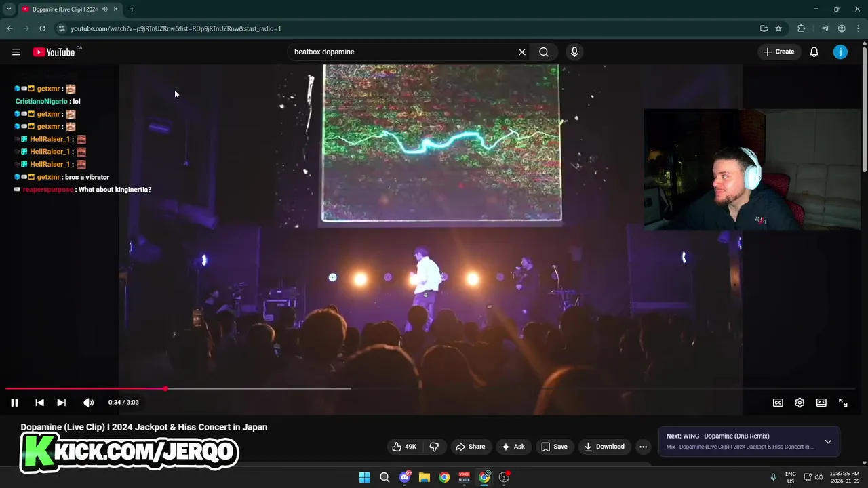The image size is (868, 488).
Task: Mute the video volume
Action: click(x=88, y=403)
